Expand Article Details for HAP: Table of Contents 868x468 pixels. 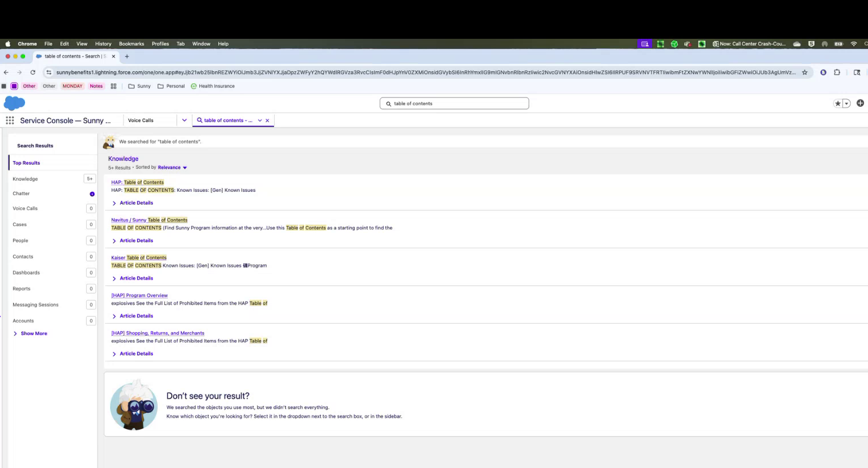136,203
